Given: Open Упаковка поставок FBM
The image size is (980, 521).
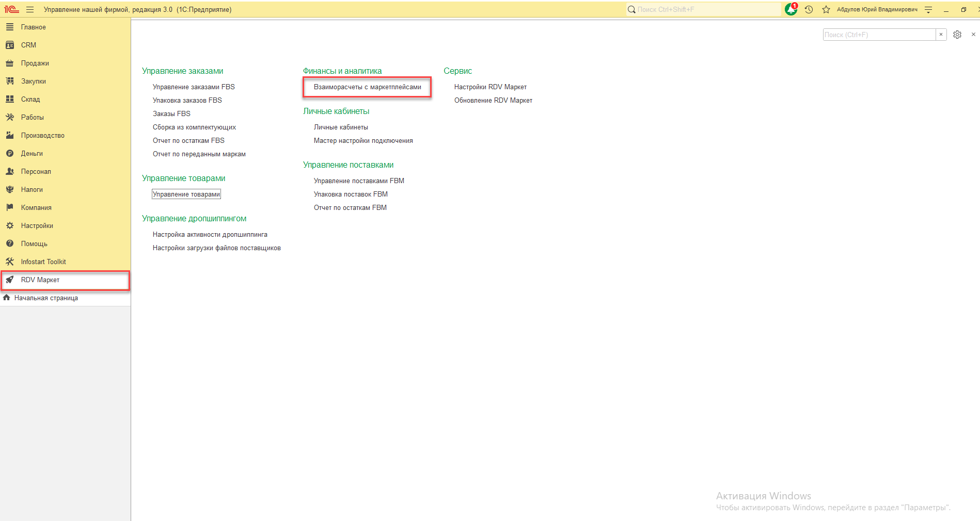Looking at the screenshot, I should (351, 194).
